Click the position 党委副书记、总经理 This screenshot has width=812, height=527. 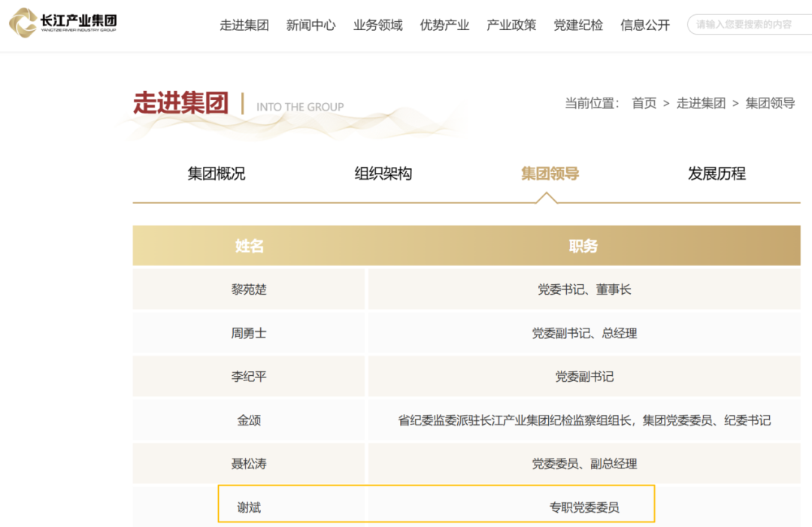584,333
